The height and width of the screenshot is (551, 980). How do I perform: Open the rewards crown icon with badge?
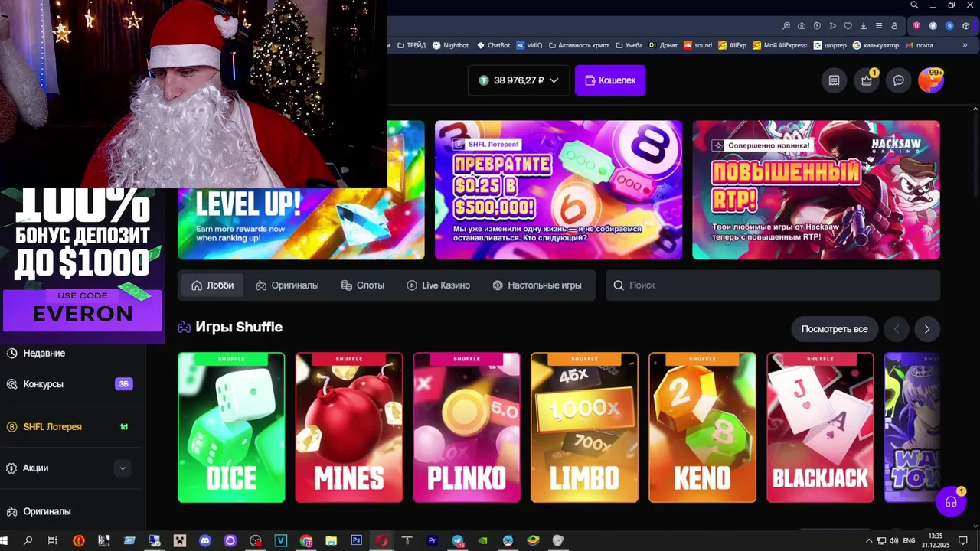(x=867, y=80)
